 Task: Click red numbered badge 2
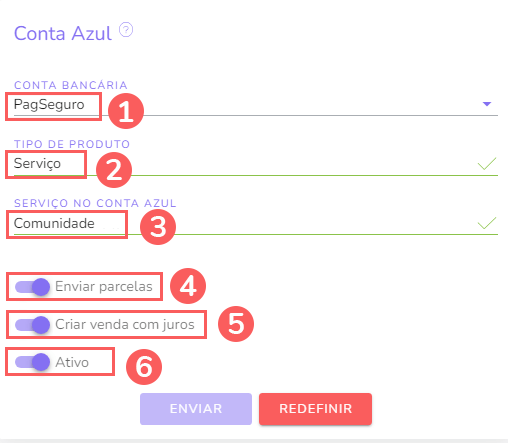coord(114,170)
